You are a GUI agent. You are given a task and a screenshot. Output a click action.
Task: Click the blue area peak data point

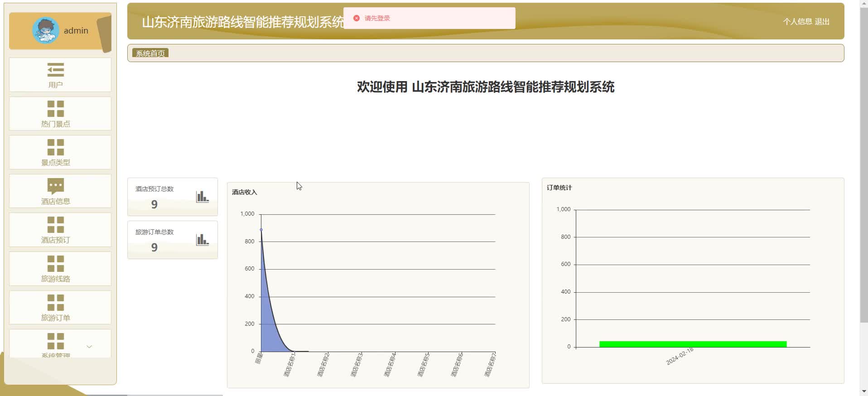click(x=261, y=230)
